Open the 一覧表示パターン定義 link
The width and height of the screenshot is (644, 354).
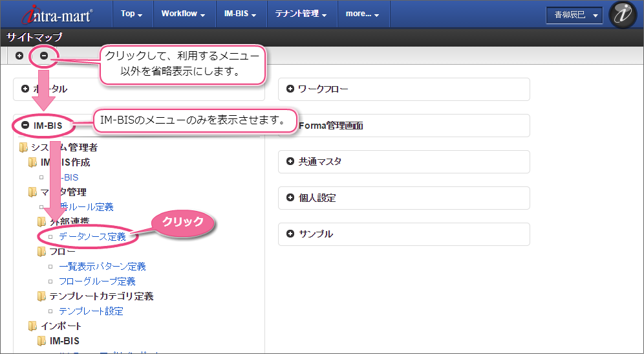pyautogui.click(x=102, y=267)
